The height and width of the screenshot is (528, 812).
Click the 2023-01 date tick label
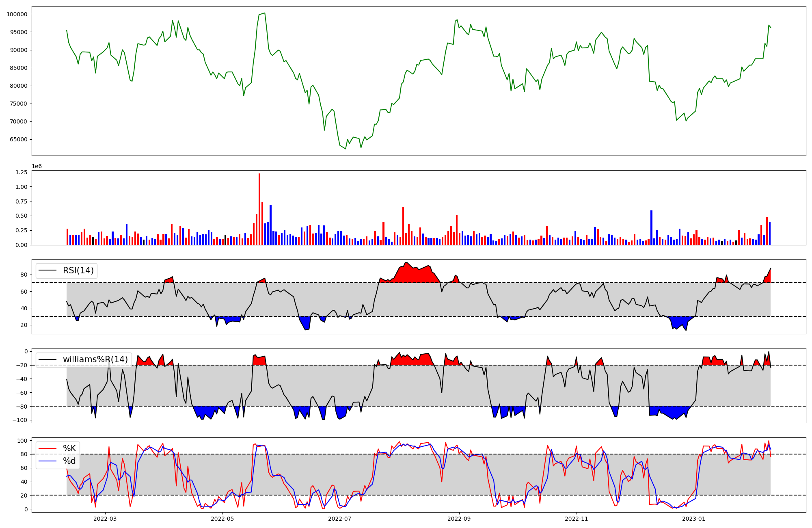pyautogui.click(x=694, y=519)
